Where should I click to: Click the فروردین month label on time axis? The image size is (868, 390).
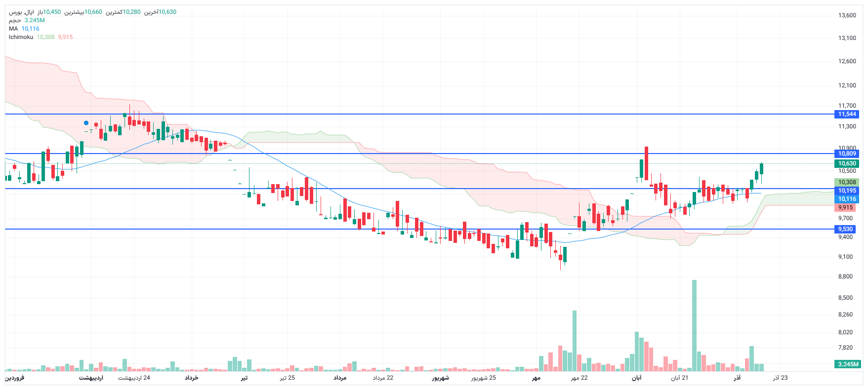coord(15,378)
